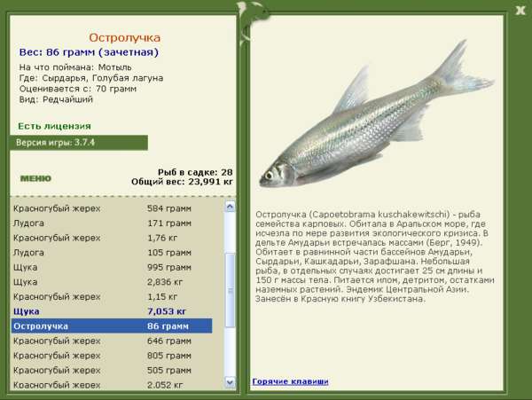Close the fish info window
The image size is (532, 400).
click(520, 11)
